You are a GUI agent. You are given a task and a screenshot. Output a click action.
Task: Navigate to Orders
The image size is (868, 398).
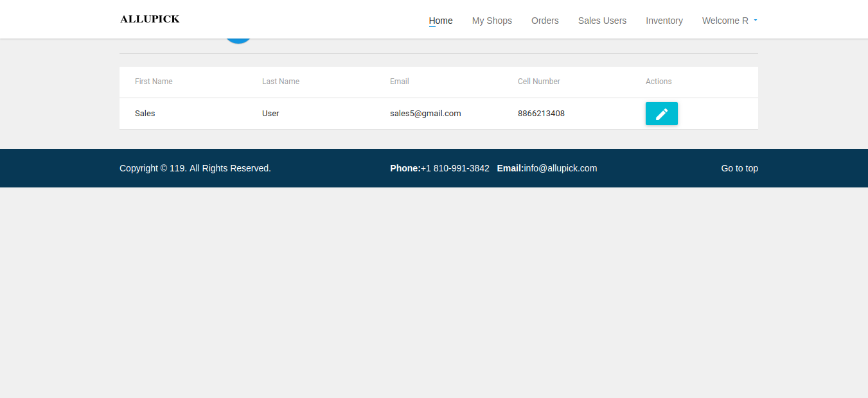click(545, 21)
